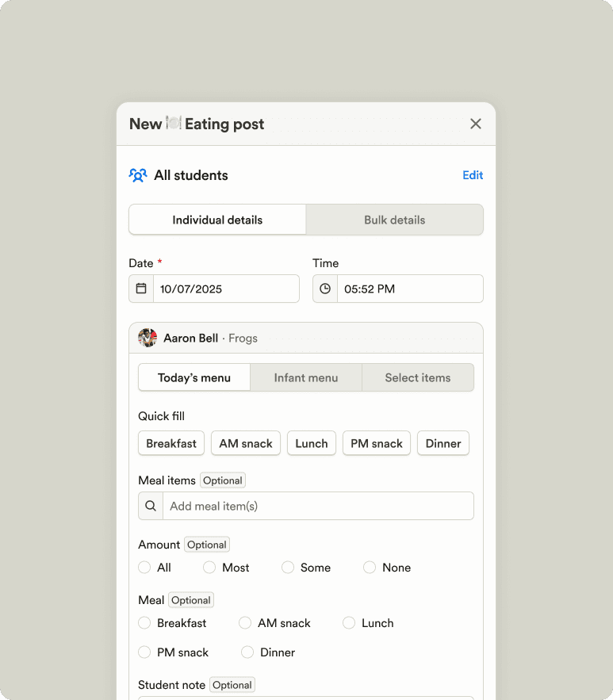
Task: Select the Today's menu tab
Action: pos(194,377)
